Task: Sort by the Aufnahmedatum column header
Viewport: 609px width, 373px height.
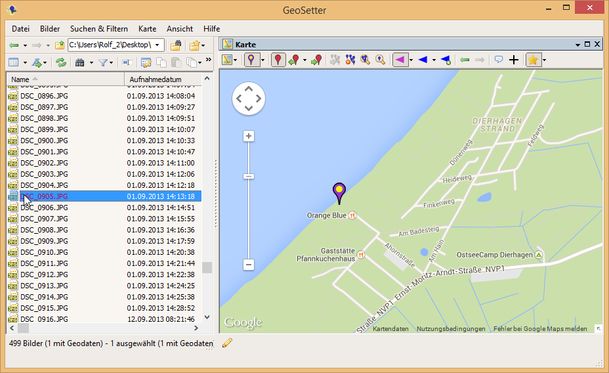Action: click(x=163, y=79)
